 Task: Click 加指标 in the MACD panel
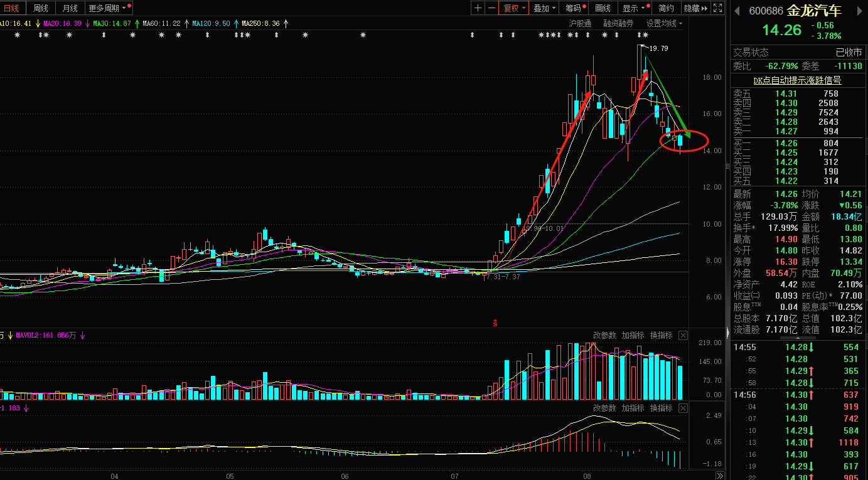tap(633, 408)
